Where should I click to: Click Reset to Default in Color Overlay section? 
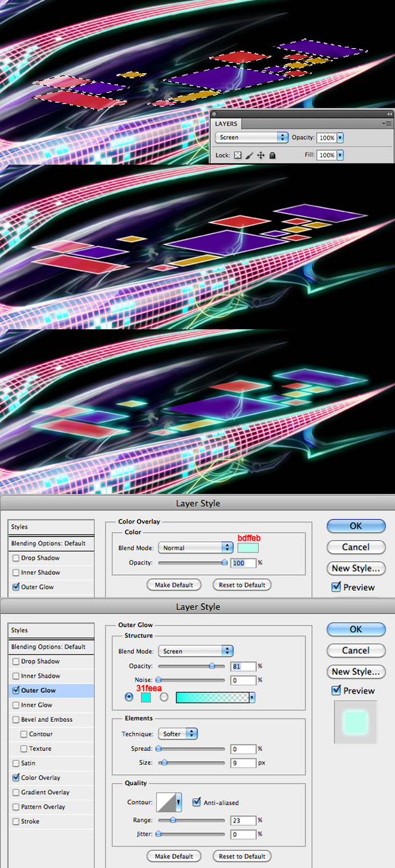pyautogui.click(x=242, y=585)
